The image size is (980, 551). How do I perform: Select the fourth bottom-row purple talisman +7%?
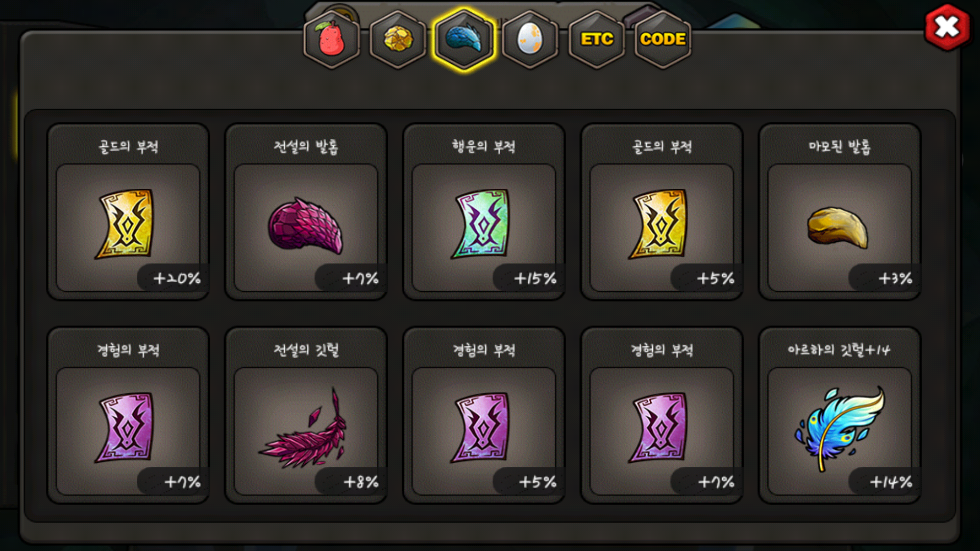point(661,415)
